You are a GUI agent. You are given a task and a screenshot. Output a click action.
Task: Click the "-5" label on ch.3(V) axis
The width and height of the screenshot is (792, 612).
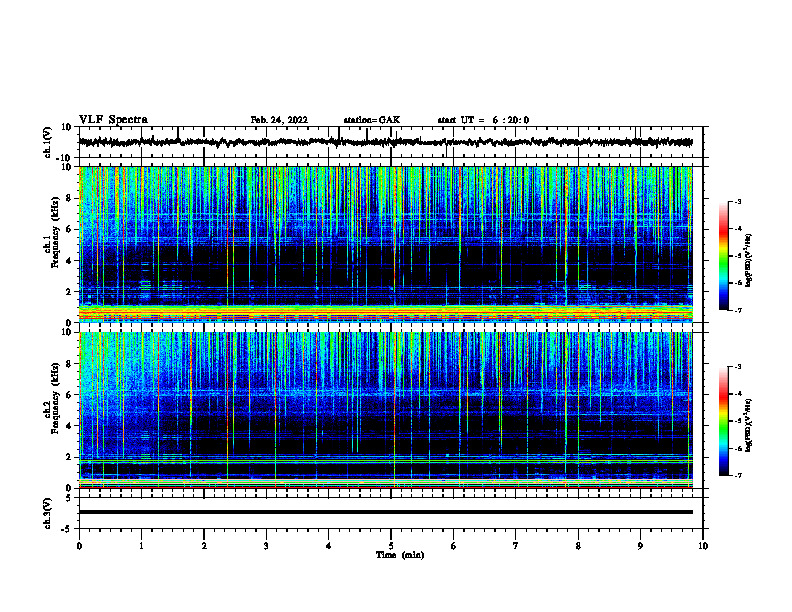pos(68,529)
